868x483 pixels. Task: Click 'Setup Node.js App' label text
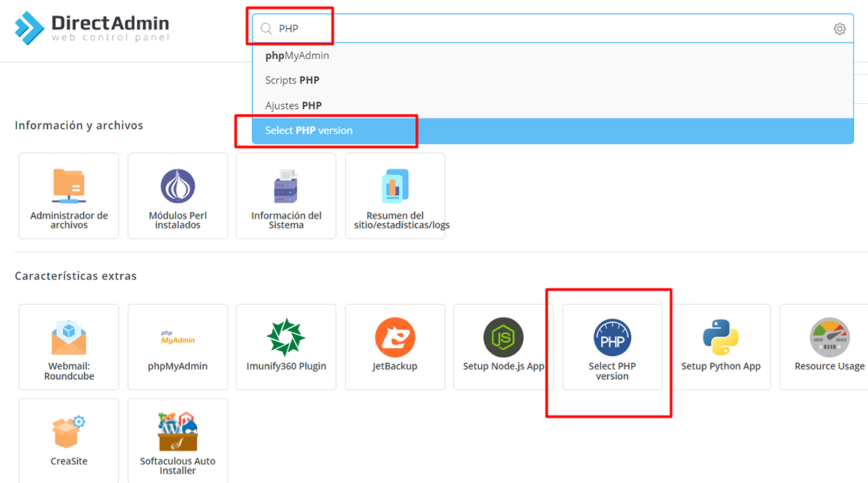coord(503,366)
